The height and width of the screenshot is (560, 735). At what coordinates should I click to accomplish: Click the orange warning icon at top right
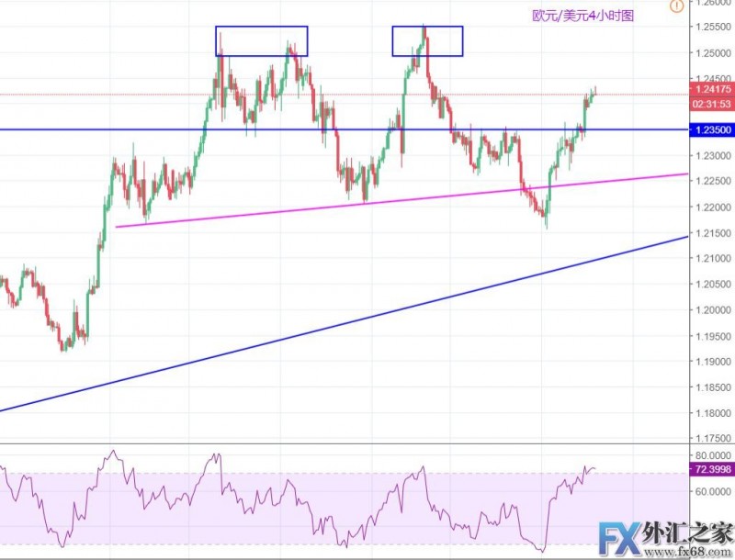point(676,6)
